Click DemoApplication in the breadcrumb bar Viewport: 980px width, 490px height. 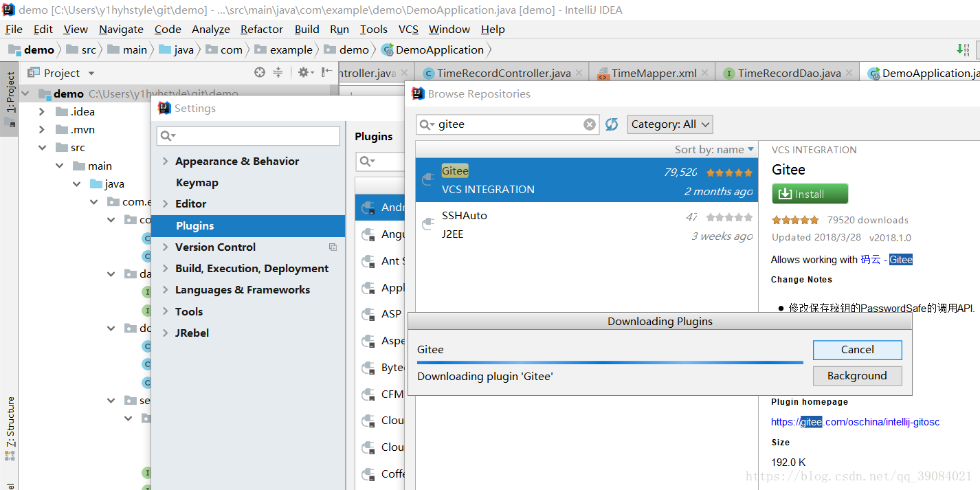pyautogui.click(x=433, y=49)
